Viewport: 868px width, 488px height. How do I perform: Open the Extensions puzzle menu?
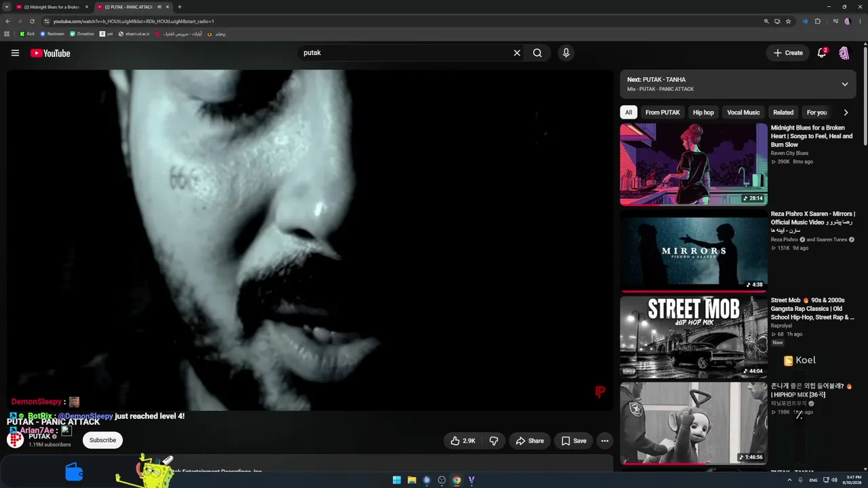tap(818, 21)
